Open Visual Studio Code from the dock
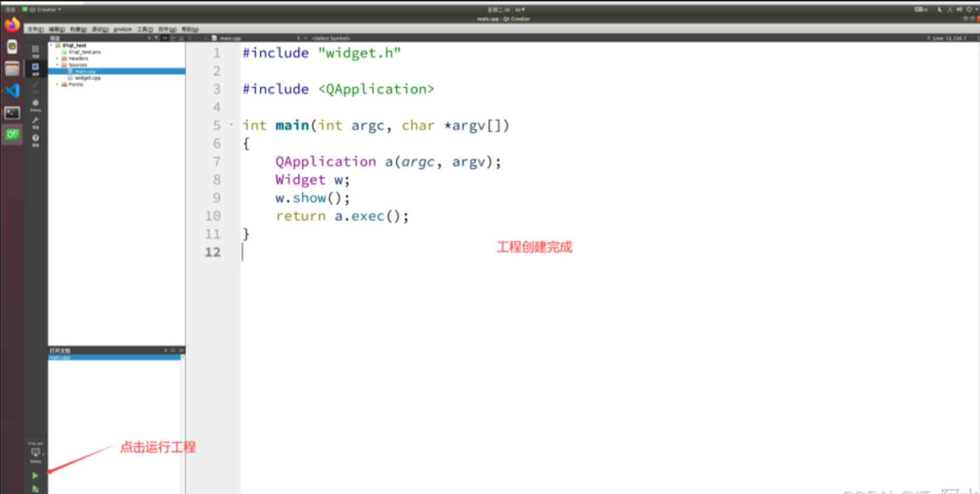Viewport: 980px width, 494px height. (12, 90)
